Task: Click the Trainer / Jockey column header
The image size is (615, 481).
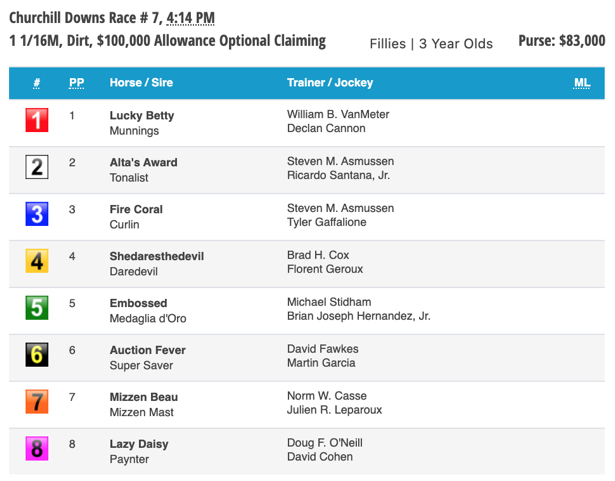Action: click(327, 83)
